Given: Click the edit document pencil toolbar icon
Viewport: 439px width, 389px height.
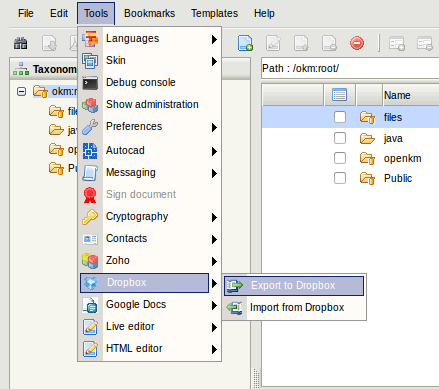Looking at the screenshot, I should click(273, 43).
